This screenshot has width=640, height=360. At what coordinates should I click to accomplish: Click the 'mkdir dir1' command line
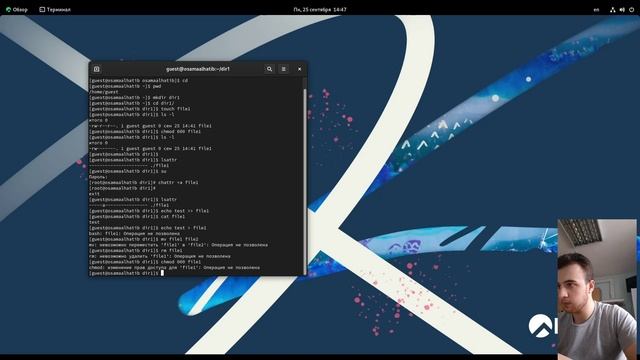[x=134, y=98]
